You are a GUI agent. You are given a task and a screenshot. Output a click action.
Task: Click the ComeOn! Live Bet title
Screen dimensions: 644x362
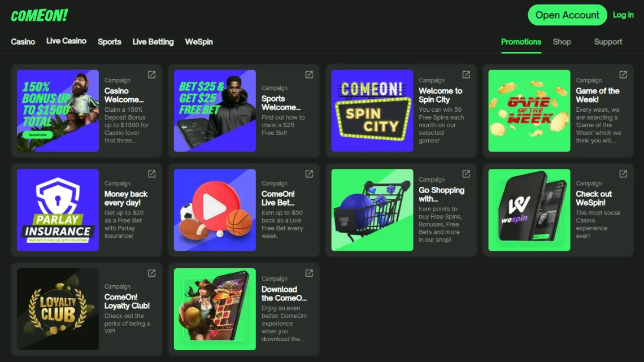pos(278,198)
